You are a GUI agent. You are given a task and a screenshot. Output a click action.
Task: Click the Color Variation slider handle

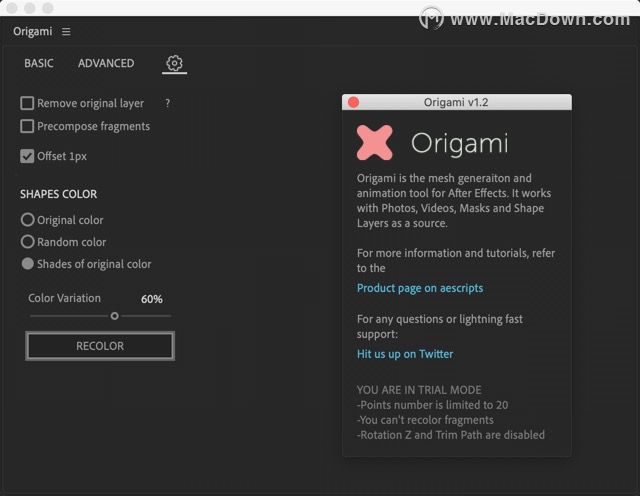[115, 316]
